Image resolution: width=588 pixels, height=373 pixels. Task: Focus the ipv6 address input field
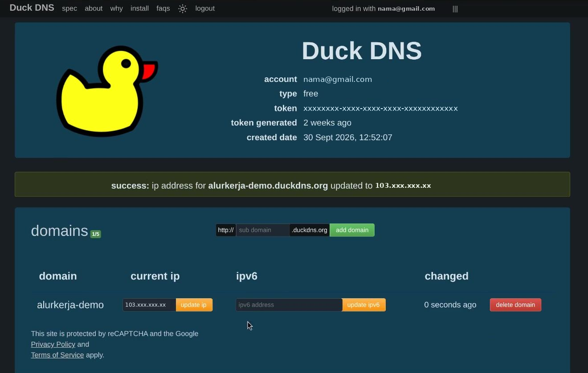coord(289,305)
